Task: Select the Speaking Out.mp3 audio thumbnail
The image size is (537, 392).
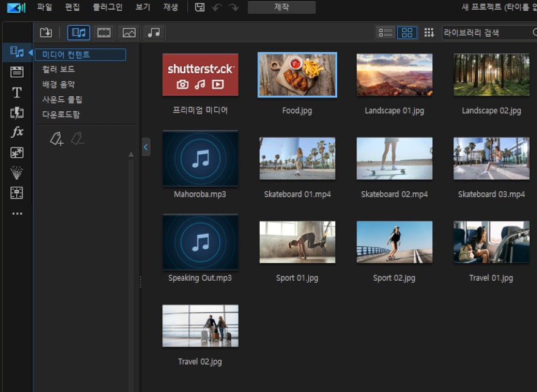Action: [x=200, y=242]
